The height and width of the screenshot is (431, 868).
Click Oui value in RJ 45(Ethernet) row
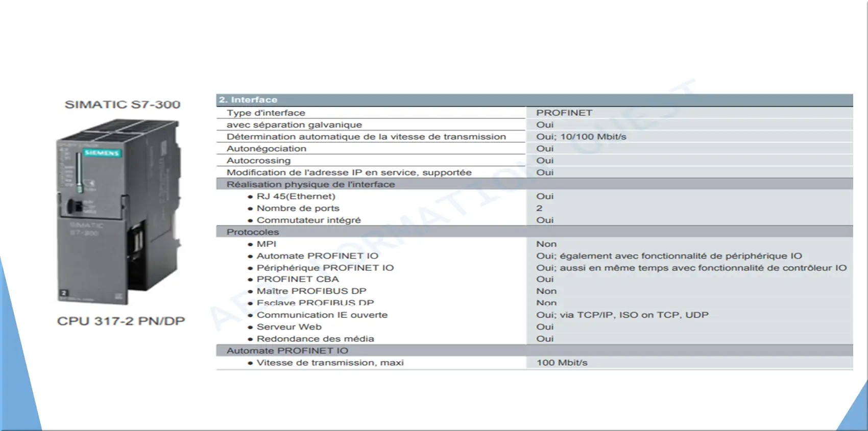click(x=545, y=196)
